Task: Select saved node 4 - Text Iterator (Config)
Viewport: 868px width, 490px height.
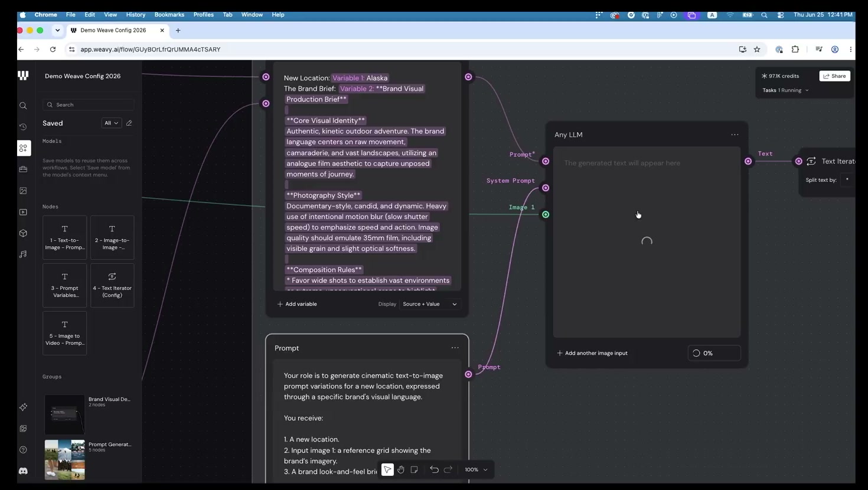Action: point(112,285)
